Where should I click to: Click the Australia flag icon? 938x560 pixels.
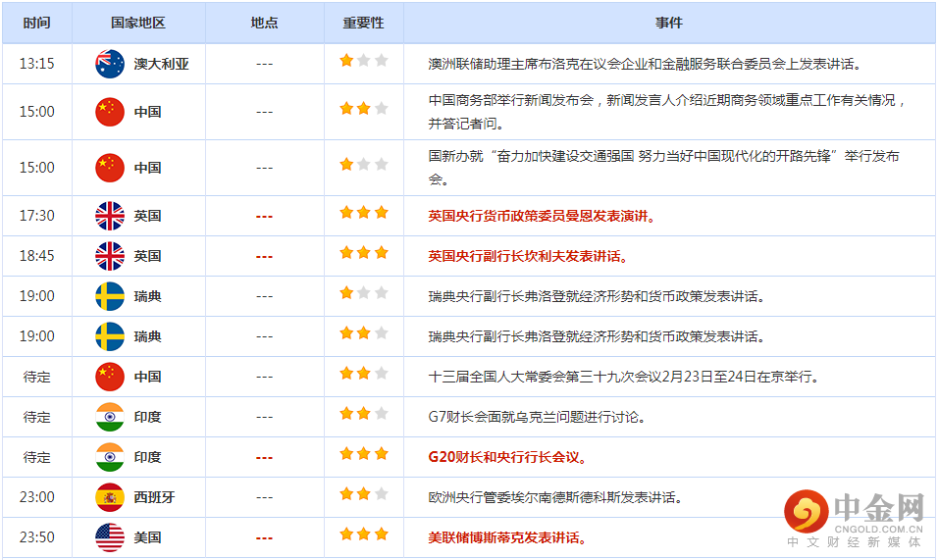click(109, 64)
